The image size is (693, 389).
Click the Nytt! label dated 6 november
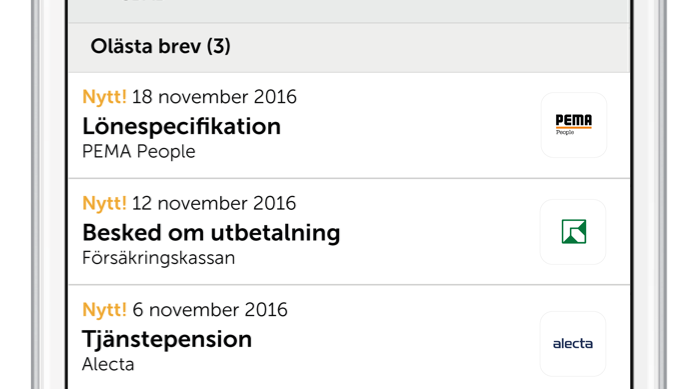tap(104, 310)
